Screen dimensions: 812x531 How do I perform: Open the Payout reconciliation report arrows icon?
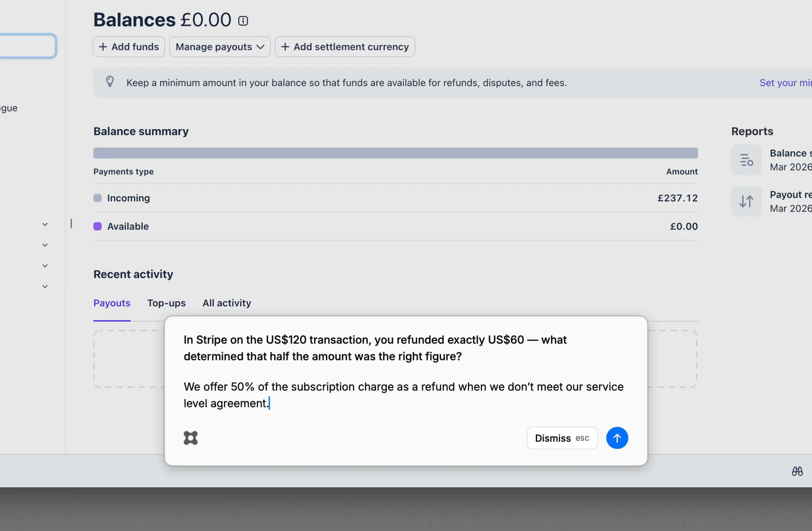tap(746, 202)
